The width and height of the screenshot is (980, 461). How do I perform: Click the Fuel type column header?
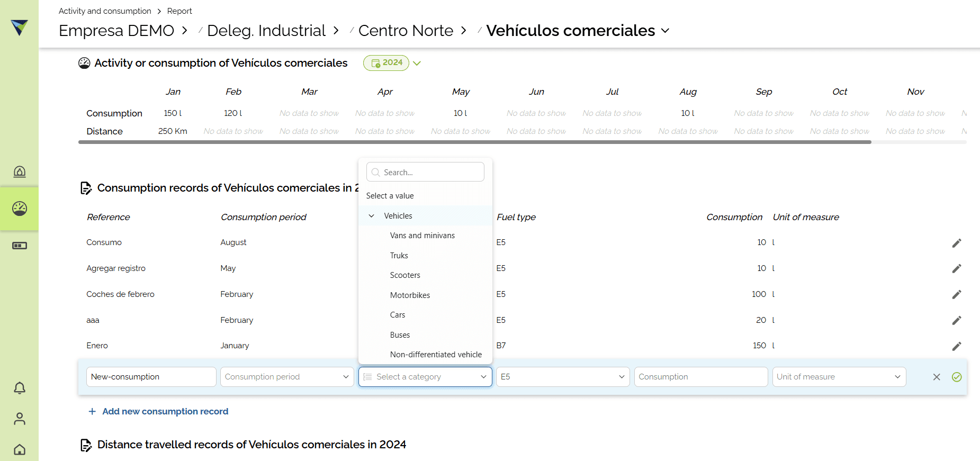click(516, 217)
